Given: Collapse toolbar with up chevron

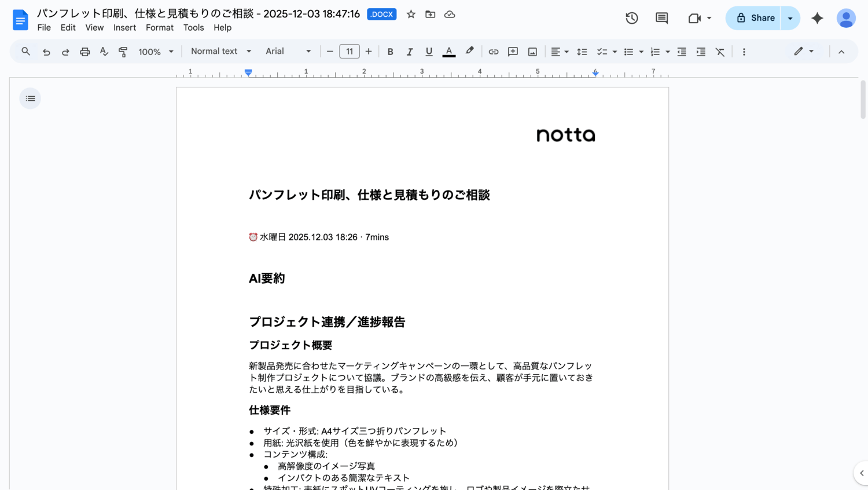Looking at the screenshot, I should (841, 52).
